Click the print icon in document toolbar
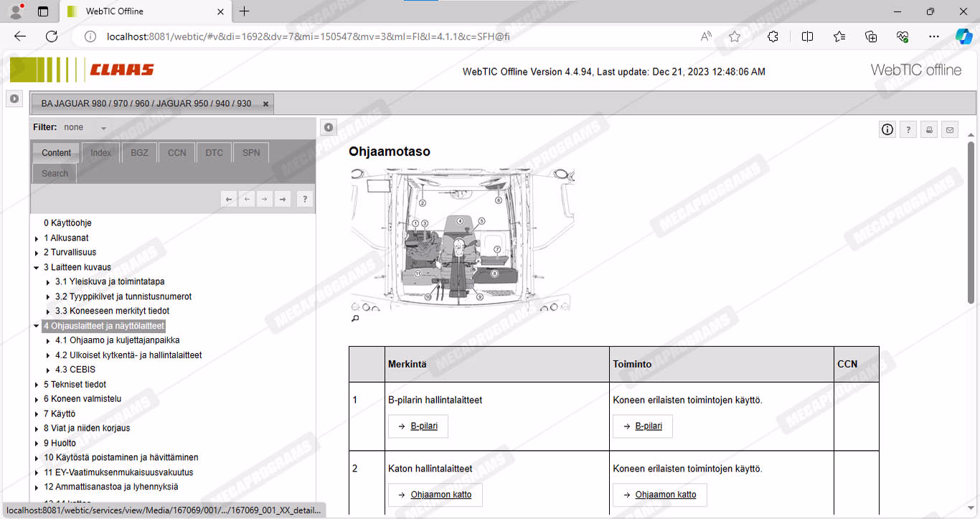The height and width of the screenshot is (519, 980). click(x=929, y=130)
